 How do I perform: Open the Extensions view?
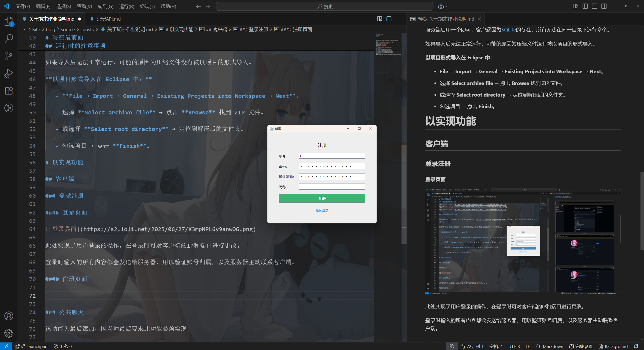[x=9, y=91]
